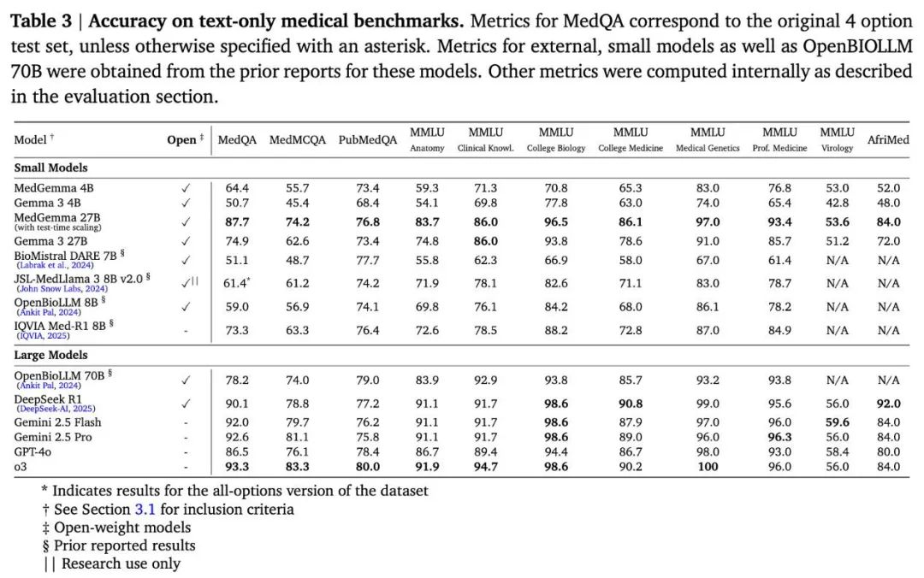The height and width of the screenshot is (578, 924).
Task: Select the MedQA column header
Action: [237, 139]
